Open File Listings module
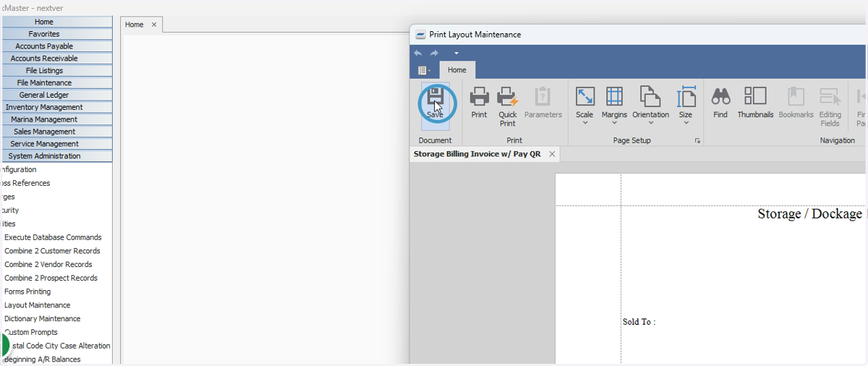The image size is (868, 366). pos(57,71)
